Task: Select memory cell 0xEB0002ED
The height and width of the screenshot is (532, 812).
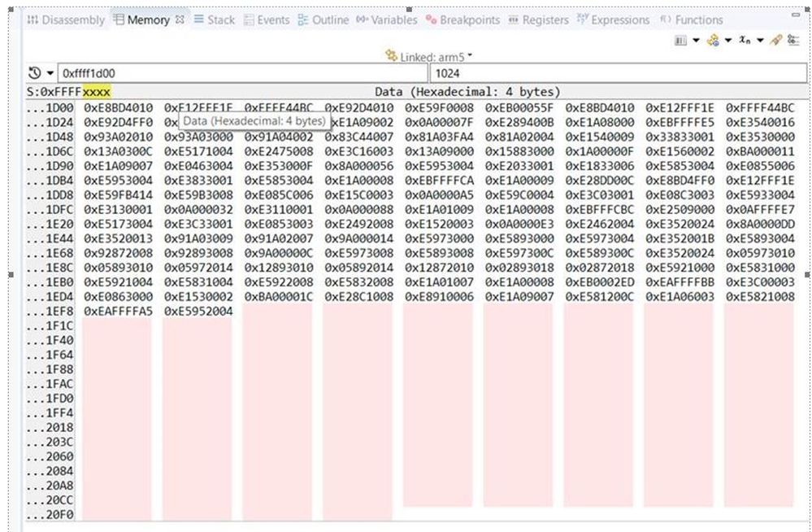Action: coord(600,282)
